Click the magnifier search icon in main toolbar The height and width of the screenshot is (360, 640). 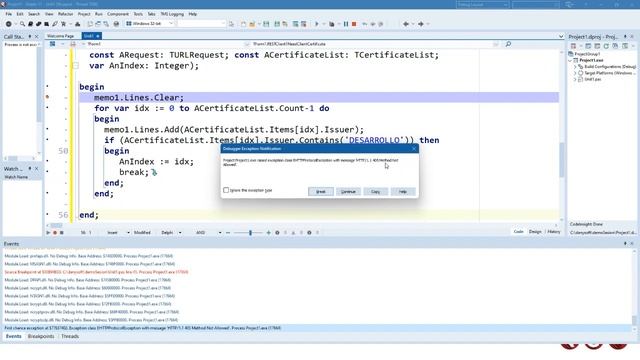click(22, 24)
